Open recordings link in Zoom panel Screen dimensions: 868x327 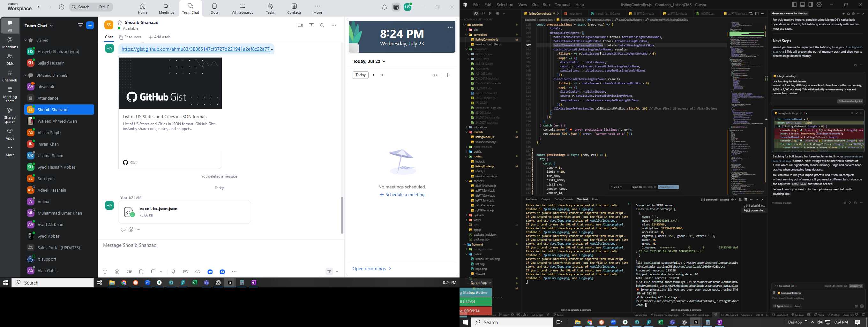click(372, 269)
